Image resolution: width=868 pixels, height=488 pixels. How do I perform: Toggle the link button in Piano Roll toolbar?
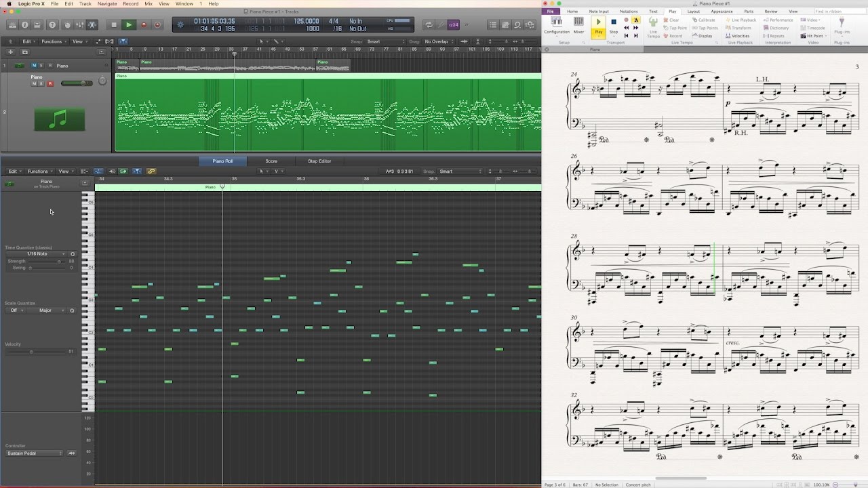coord(151,171)
